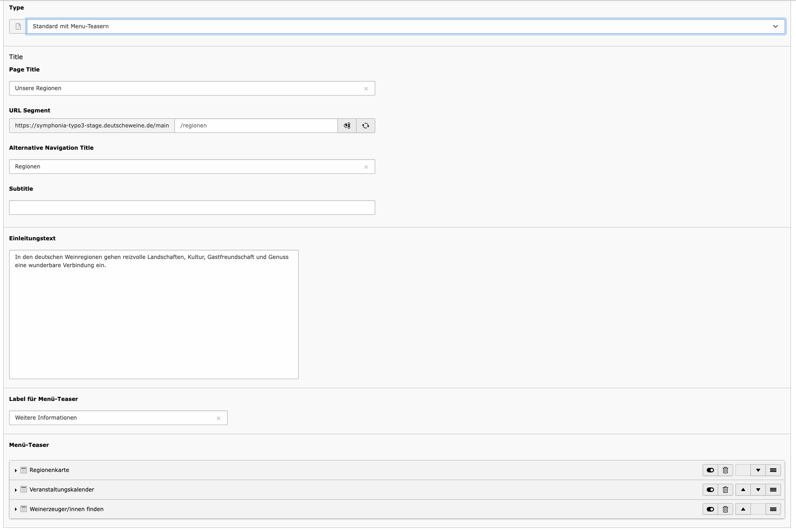The height and width of the screenshot is (532, 796).
Task: Delete the Weinerzeuger/innen finden teaser
Action: [x=725, y=509]
